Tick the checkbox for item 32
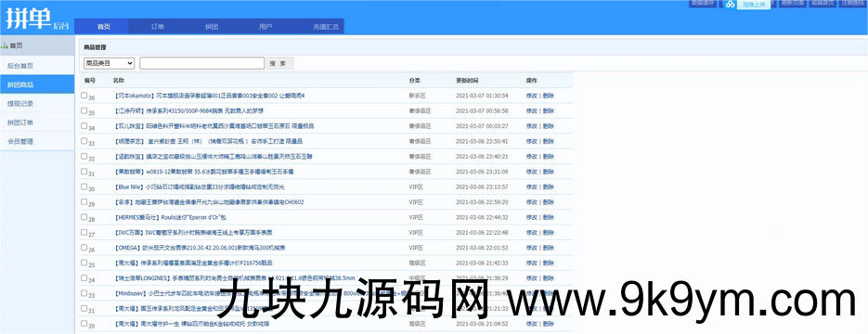 click(84, 156)
